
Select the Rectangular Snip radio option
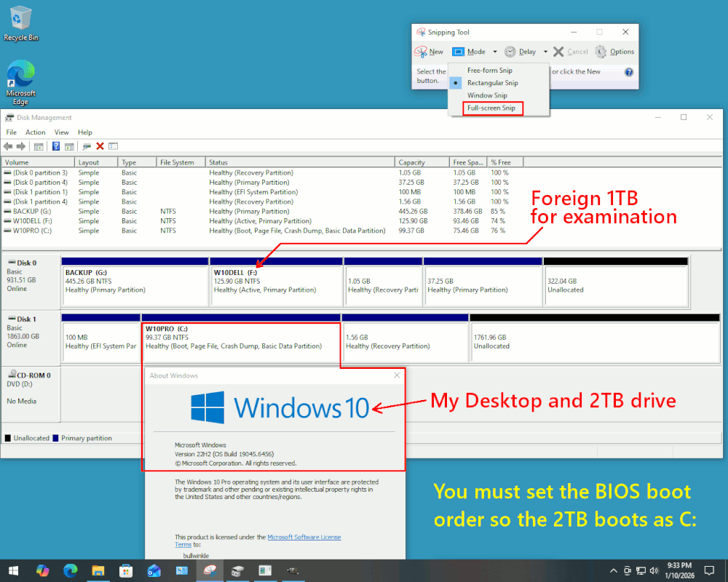[x=492, y=83]
